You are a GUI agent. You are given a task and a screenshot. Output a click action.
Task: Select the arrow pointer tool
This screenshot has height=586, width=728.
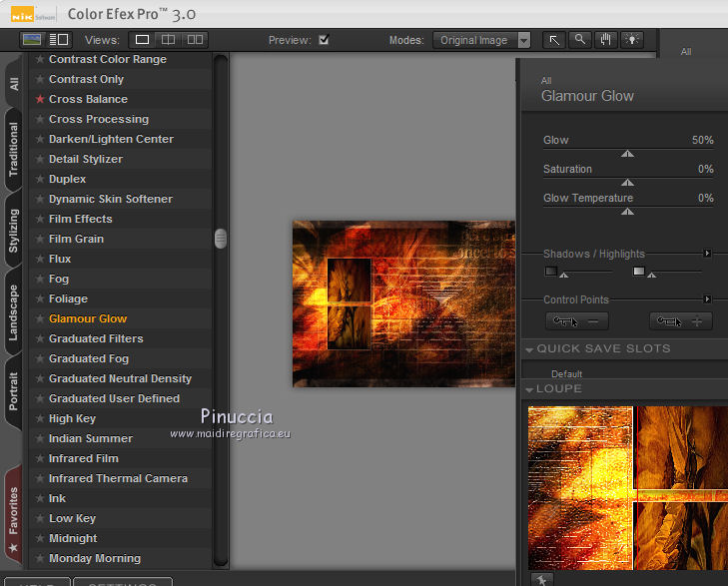point(554,40)
